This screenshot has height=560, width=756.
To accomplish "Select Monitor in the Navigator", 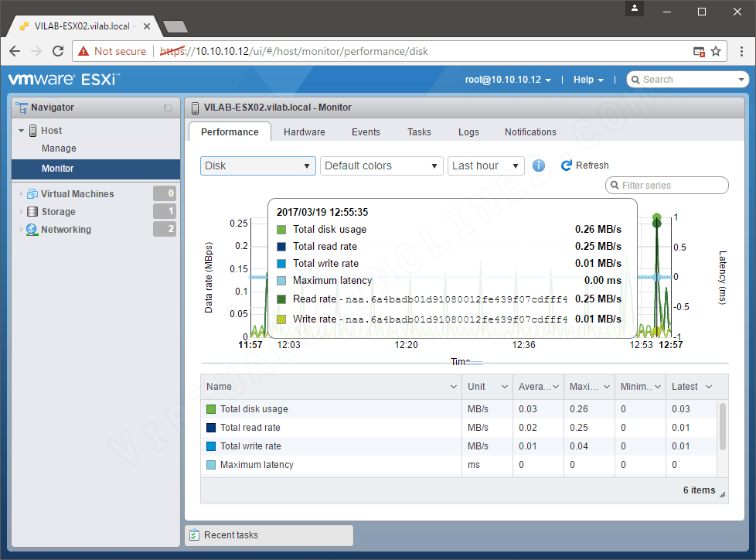I will click(x=96, y=169).
